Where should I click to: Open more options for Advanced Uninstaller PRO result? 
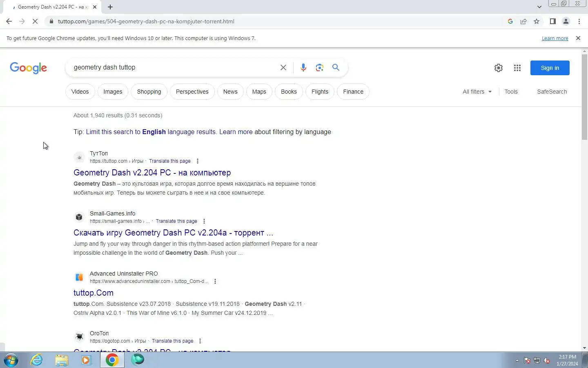(x=215, y=281)
